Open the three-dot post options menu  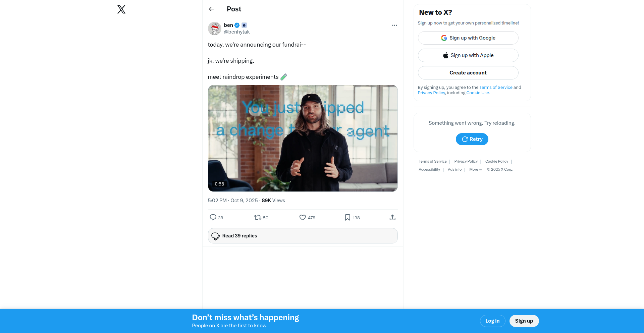tap(394, 25)
